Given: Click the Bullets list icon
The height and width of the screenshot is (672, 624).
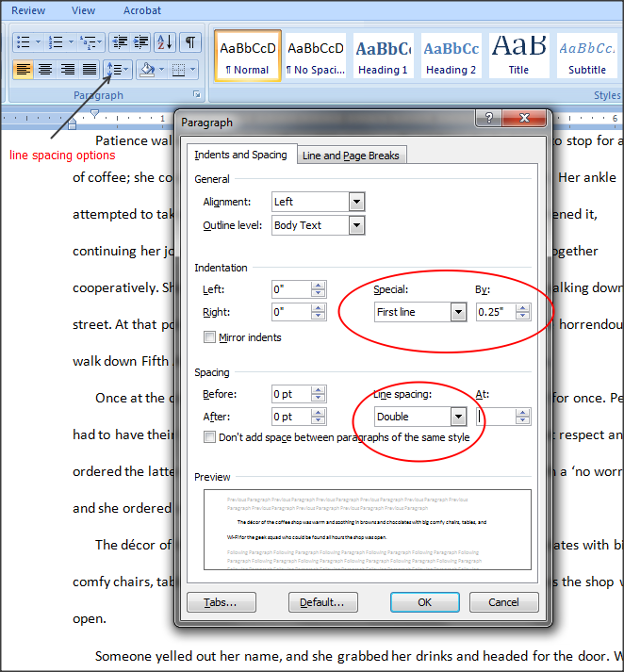Looking at the screenshot, I should [x=21, y=42].
